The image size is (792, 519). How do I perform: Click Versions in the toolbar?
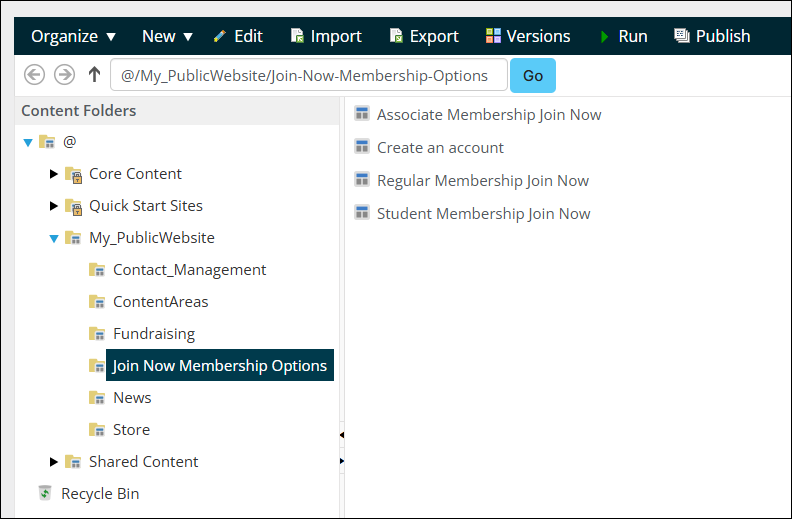pos(527,36)
